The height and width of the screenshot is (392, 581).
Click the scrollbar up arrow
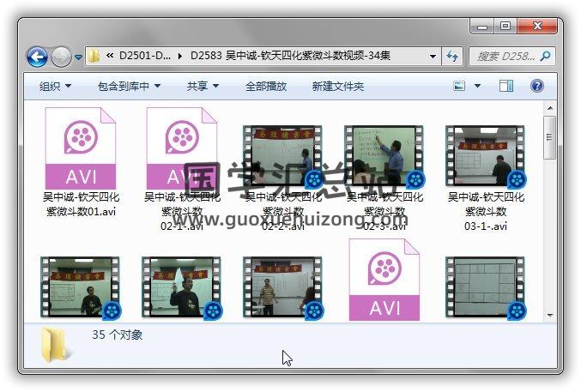[x=550, y=108]
